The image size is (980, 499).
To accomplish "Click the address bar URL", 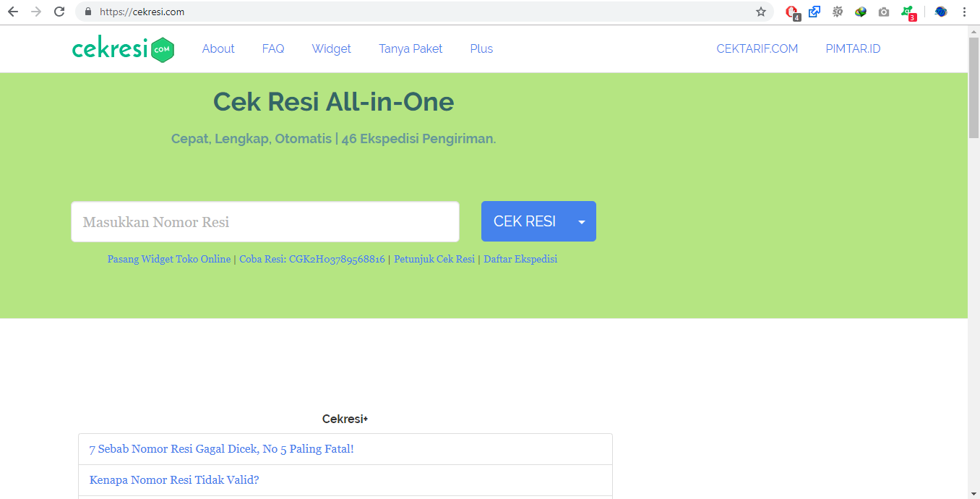I will click(x=142, y=12).
